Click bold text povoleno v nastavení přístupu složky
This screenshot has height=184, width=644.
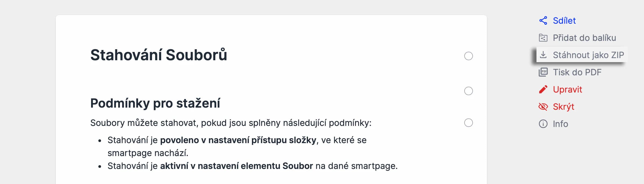tap(238, 140)
